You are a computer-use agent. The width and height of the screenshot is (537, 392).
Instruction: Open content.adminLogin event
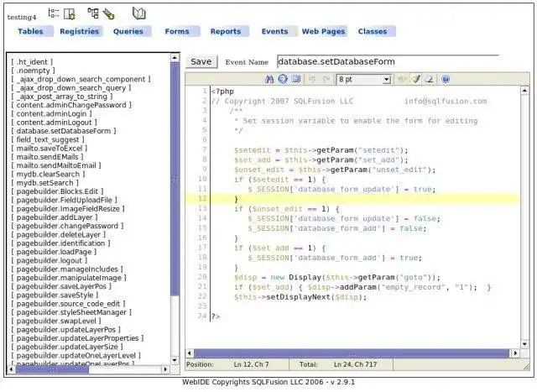click(51, 114)
